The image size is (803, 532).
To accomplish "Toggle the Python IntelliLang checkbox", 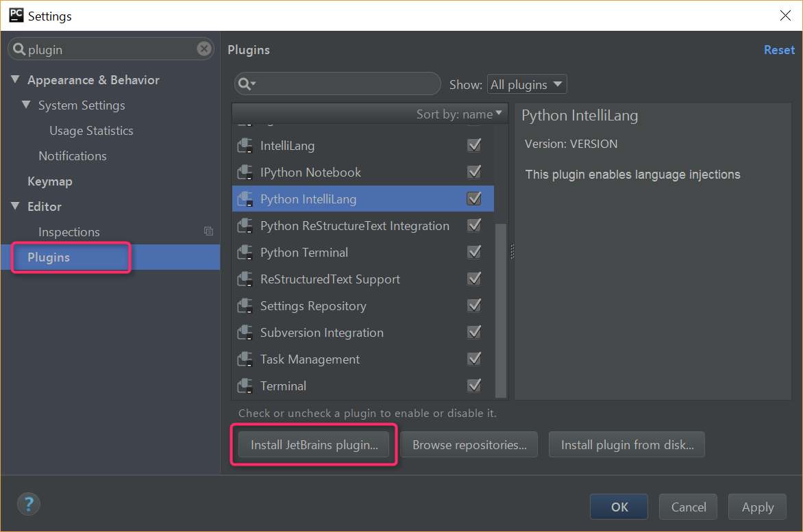I will [x=474, y=199].
